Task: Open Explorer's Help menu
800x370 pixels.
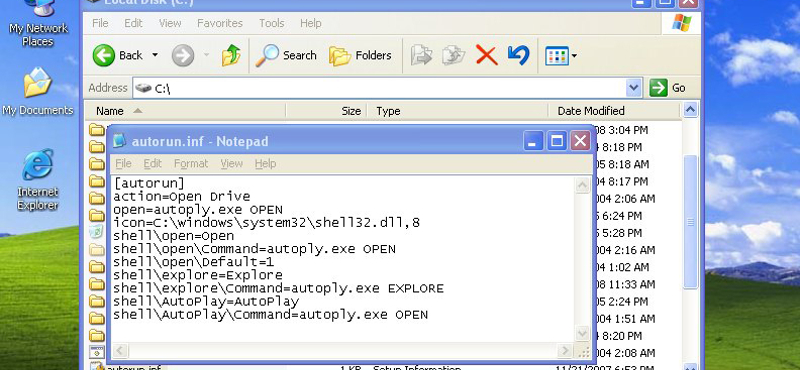Action: click(x=310, y=23)
